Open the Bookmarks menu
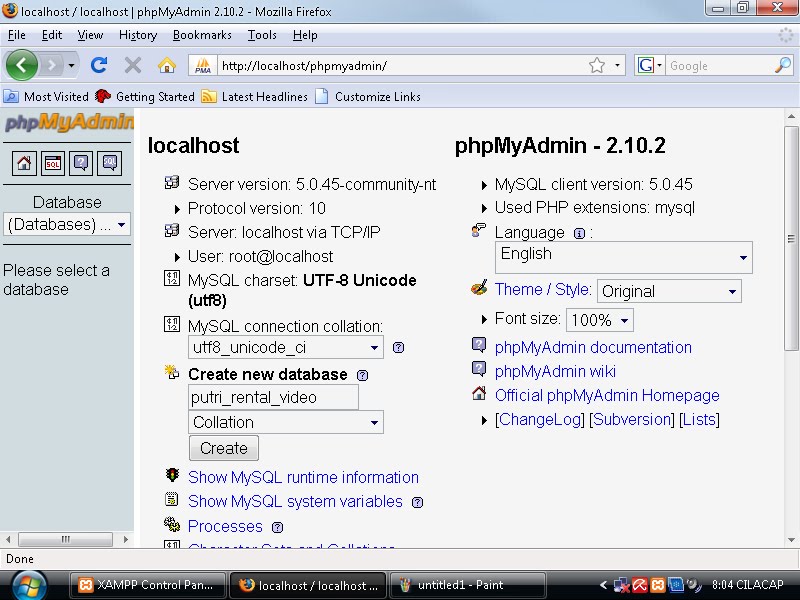Screen dimensions: 800x600 pyautogui.click(x=202, y=35)
